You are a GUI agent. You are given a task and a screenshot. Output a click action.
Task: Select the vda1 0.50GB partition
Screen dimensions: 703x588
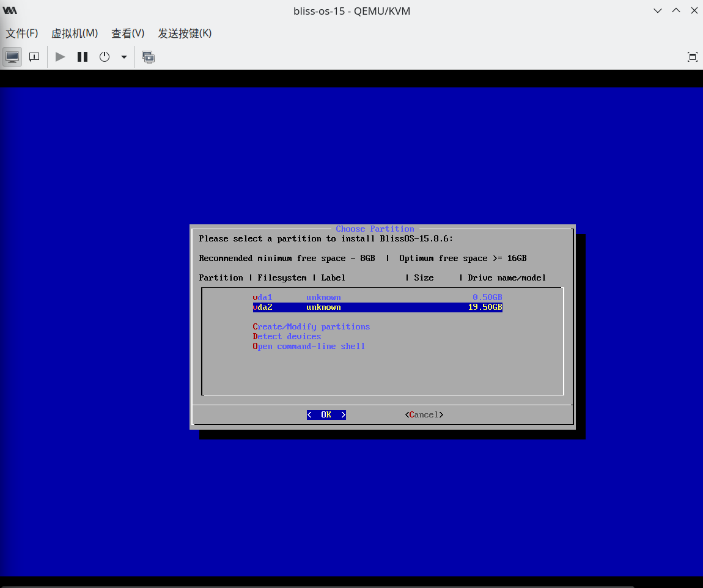click(377, 298)
